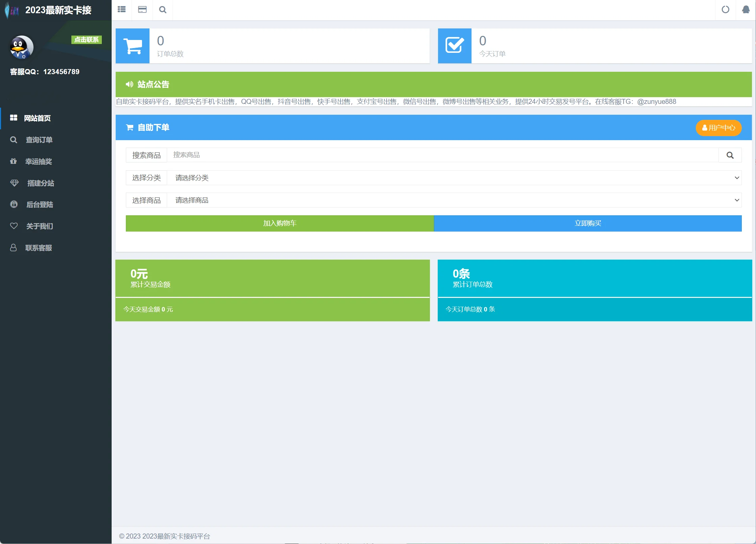Click the credit card icon in top bar
Image resolution: width=756 pixels, height=544 pixels.
tap(142, 9)
